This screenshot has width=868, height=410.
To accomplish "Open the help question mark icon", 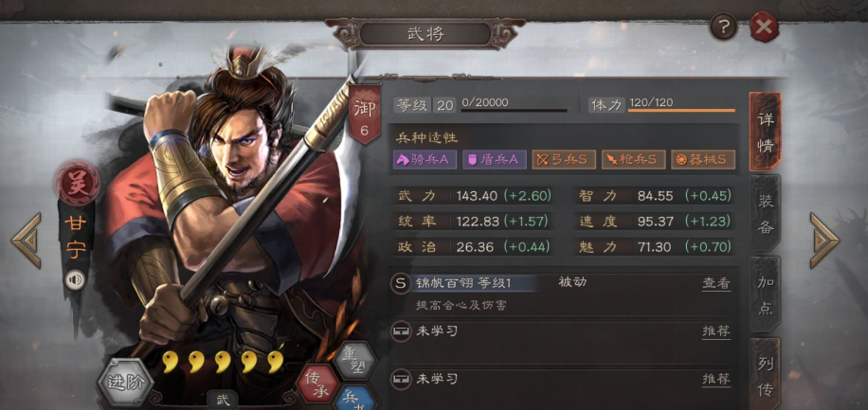I will (724, 26).
